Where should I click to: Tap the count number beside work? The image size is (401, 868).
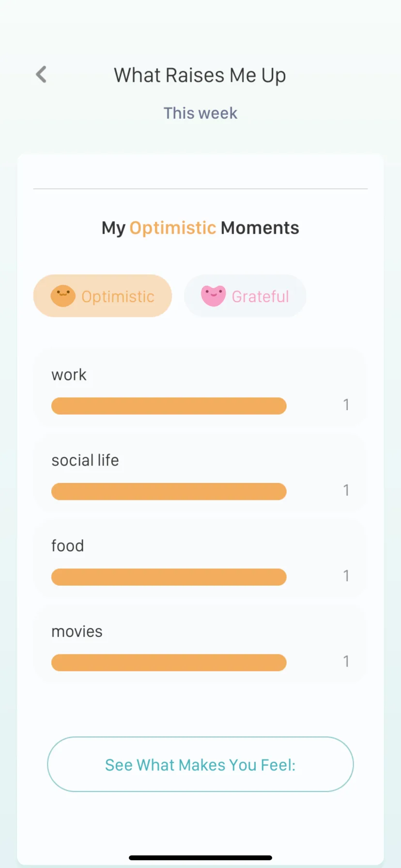coord(346,404)
